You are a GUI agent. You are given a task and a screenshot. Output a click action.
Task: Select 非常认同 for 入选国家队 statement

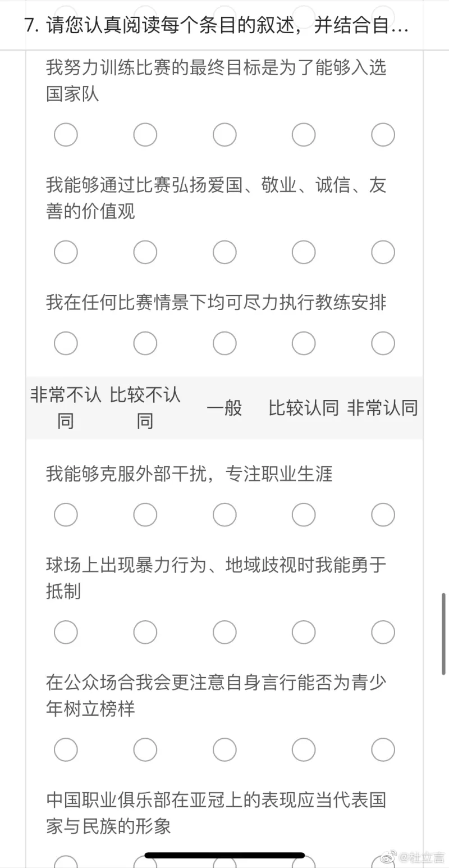(x=383, y=135)
